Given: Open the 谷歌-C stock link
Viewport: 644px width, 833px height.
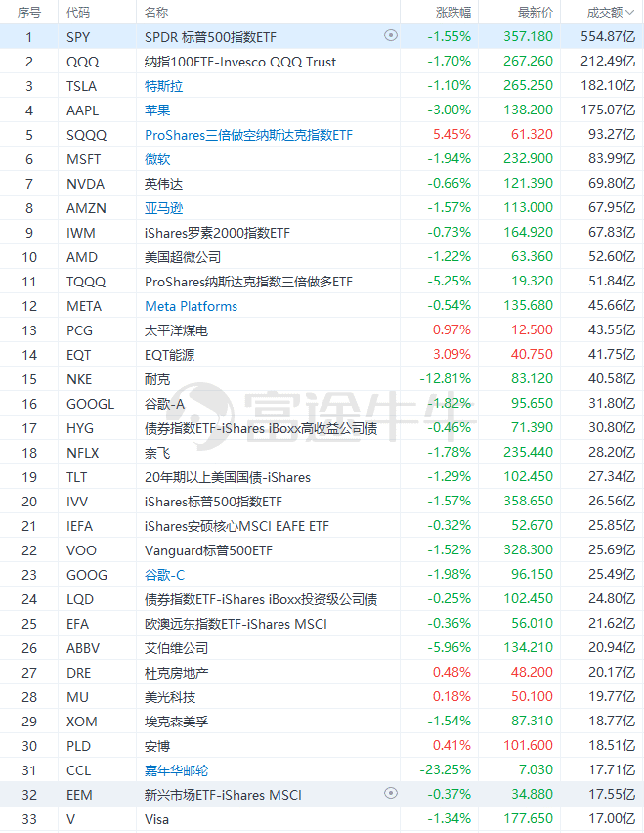Looking at the screenshot, I should coord(164,575).
